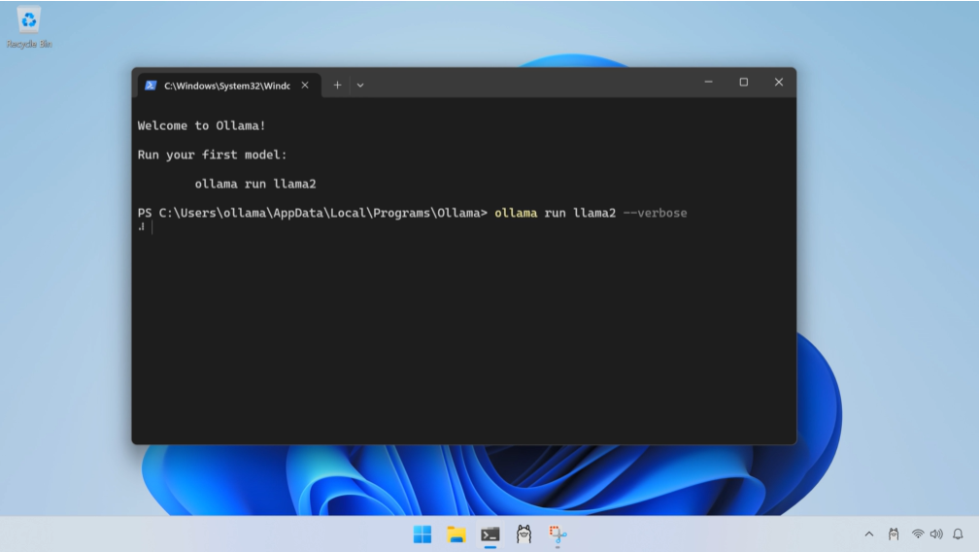980x552 pixels.
Task: Open File Explorer from the taskbar
Action: coord(456,535)
